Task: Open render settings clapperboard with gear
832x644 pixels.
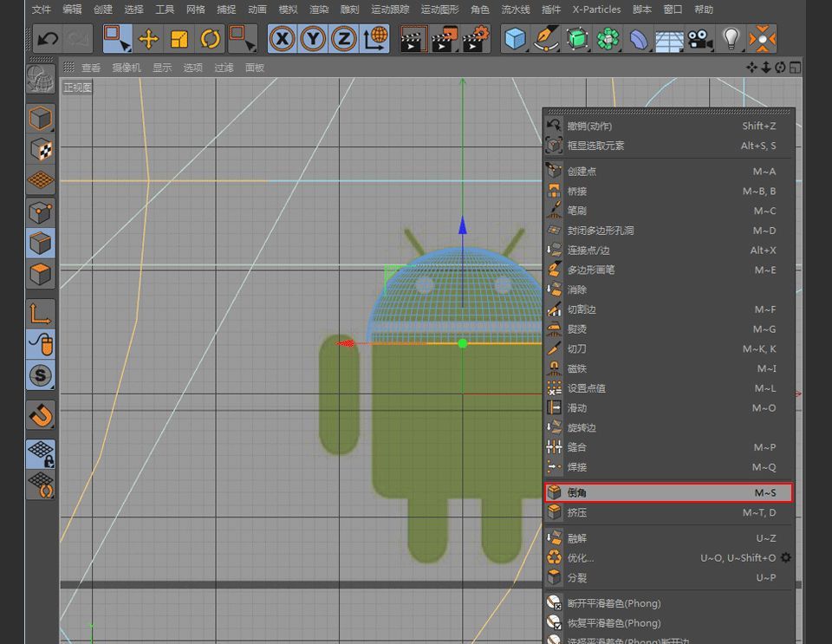Action: coord(476,39)
